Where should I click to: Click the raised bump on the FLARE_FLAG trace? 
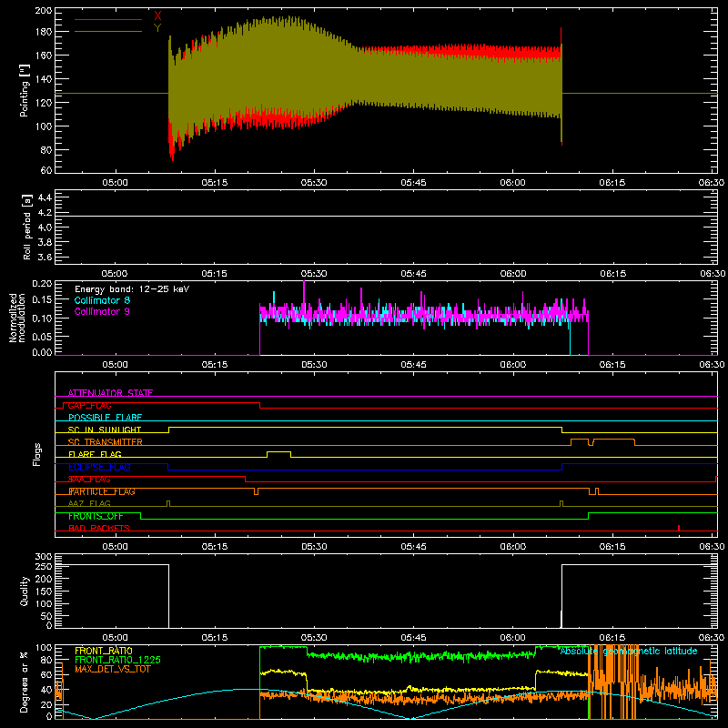coord(279,454)
